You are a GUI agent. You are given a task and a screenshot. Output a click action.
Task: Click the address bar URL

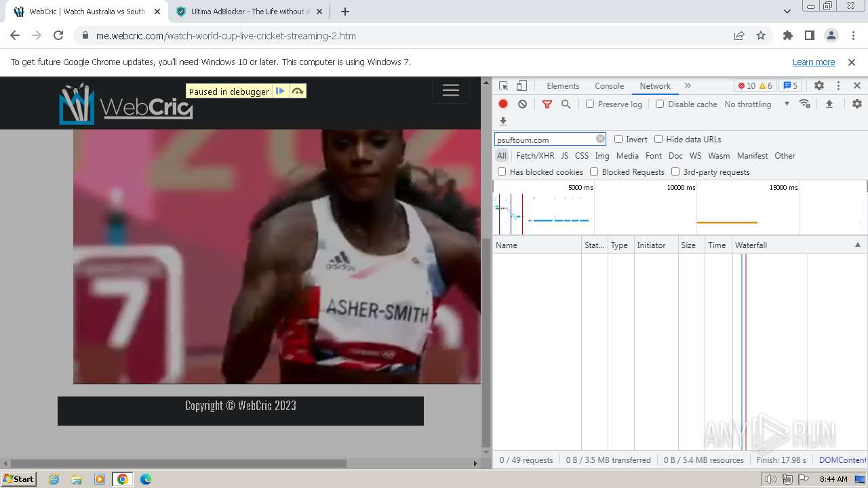226,36
